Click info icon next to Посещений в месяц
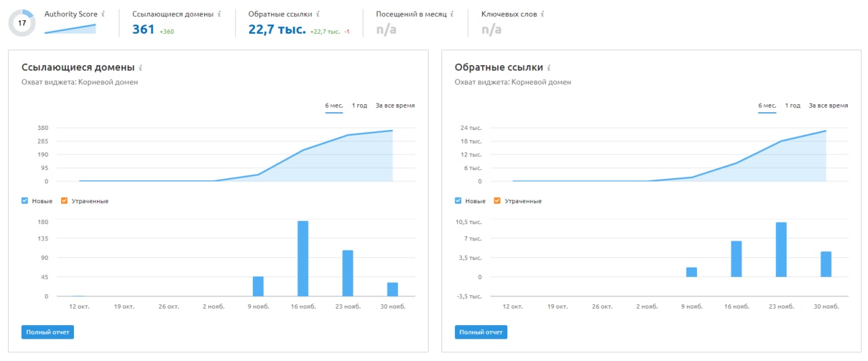 click(452, 14)
